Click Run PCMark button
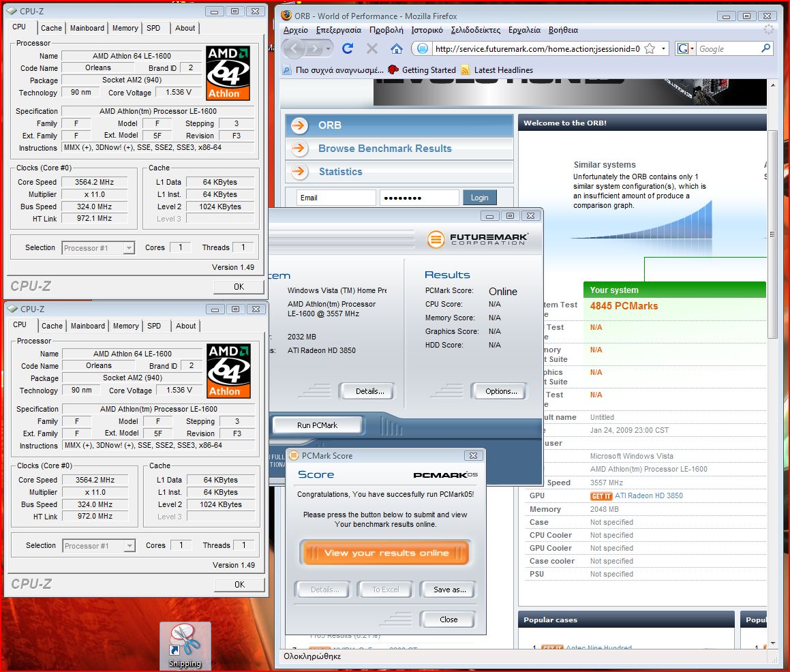Viewport: 790px width, 672px height. [318, 425]
